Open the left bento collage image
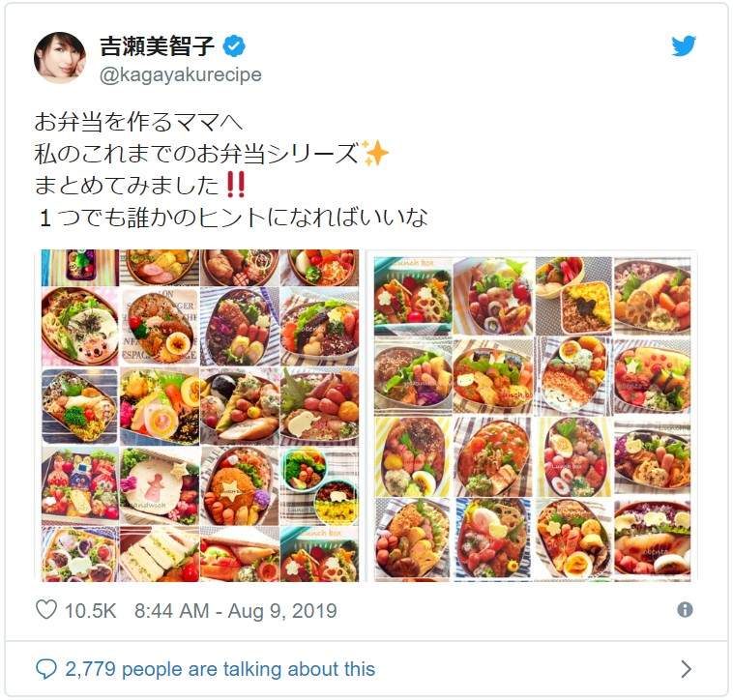The width and height of the screenshot is (733, 700). pos(200,416)
